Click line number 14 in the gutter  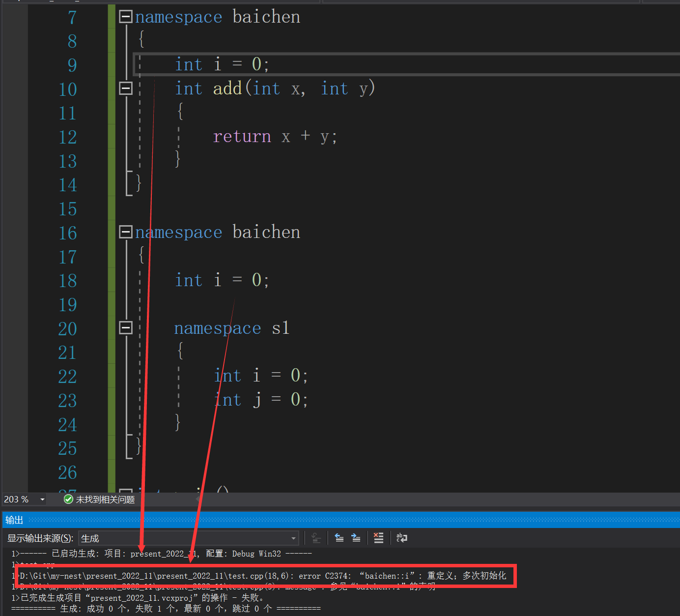(x=68, y=185)
